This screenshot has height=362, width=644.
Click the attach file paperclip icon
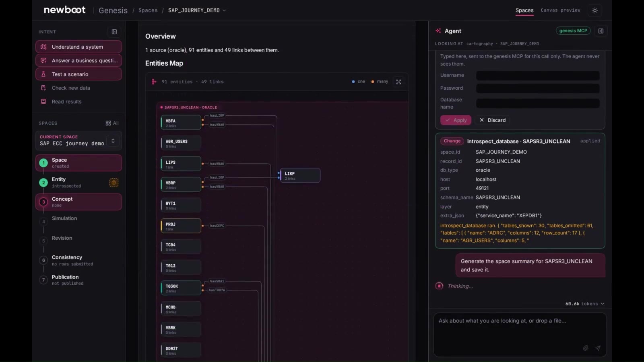586,348
